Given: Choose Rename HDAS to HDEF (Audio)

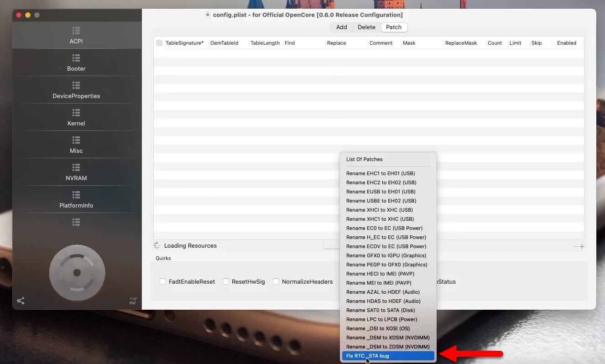Looking at the screenshot, I should pos(388,301).
